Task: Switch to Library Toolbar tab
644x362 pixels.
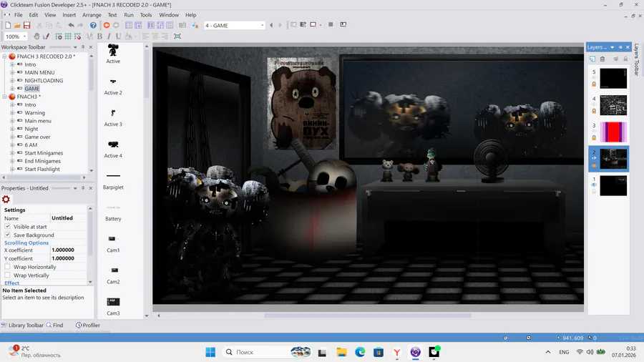Action: click(22, 325)
